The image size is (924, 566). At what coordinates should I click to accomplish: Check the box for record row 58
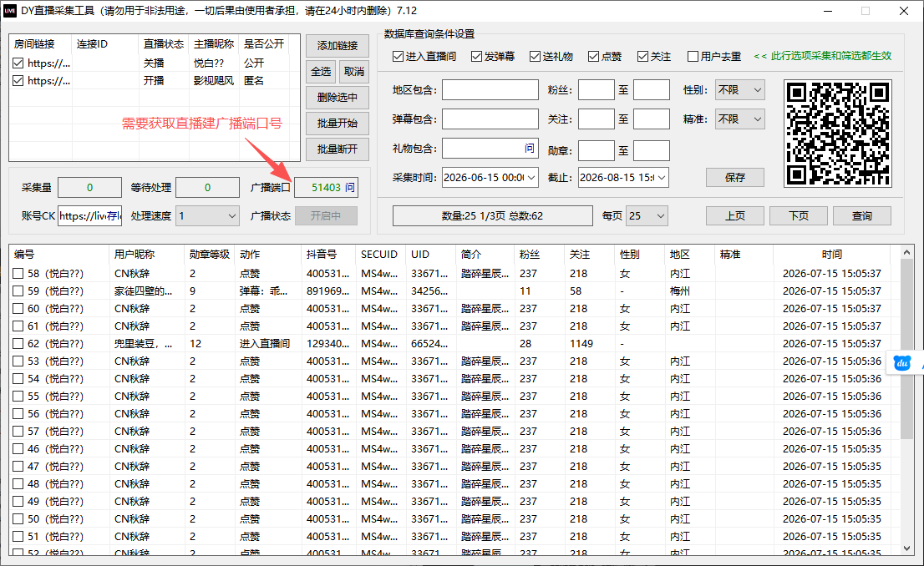[18, 273]
